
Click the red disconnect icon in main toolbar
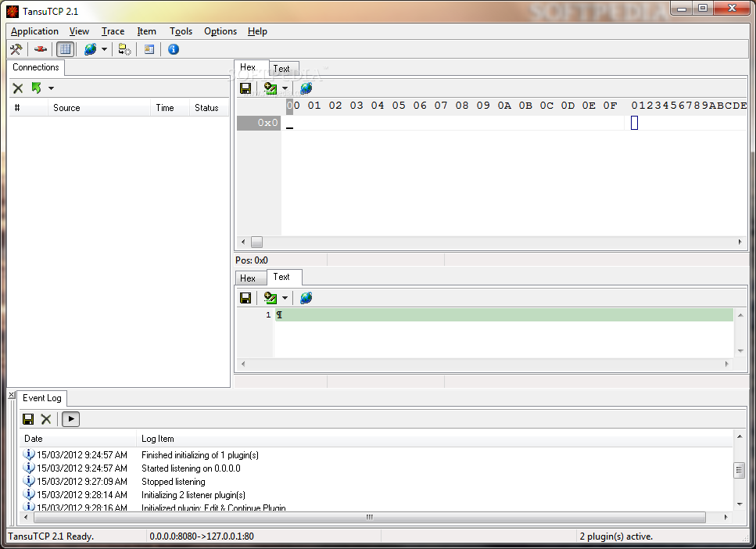pyautogui.click(x=41, y=49)
